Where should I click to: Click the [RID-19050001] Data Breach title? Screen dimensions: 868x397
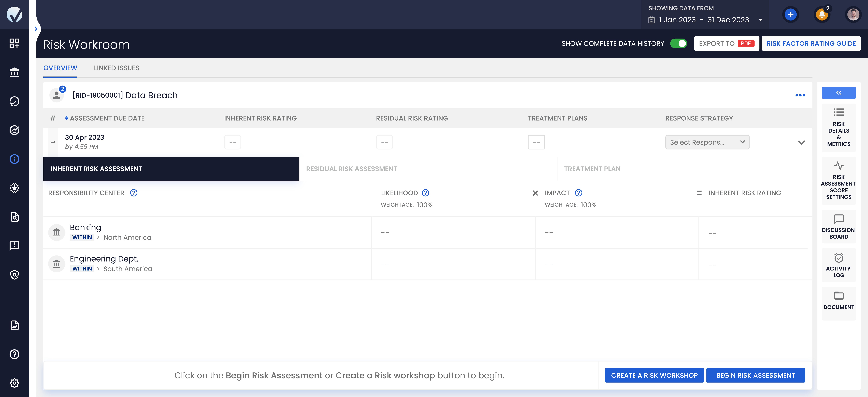pyautogui.click(x=125, y=95)
